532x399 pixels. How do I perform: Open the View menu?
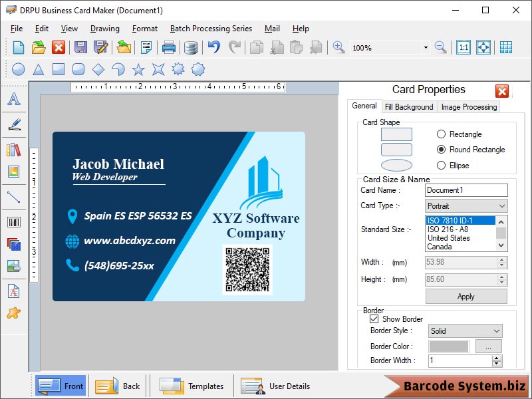click(69, 29)
